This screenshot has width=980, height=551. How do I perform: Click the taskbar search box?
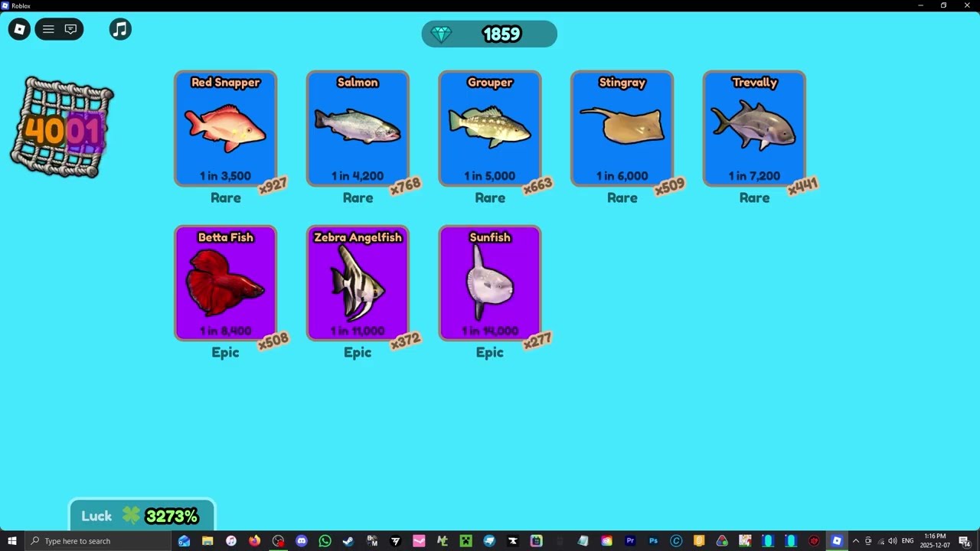[x=98, y=541]
